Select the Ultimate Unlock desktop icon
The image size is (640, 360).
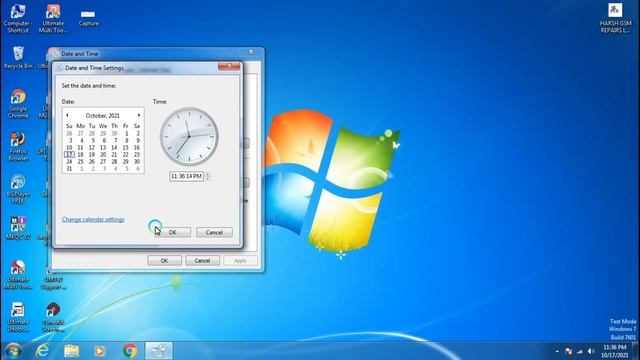click(18, 317)
